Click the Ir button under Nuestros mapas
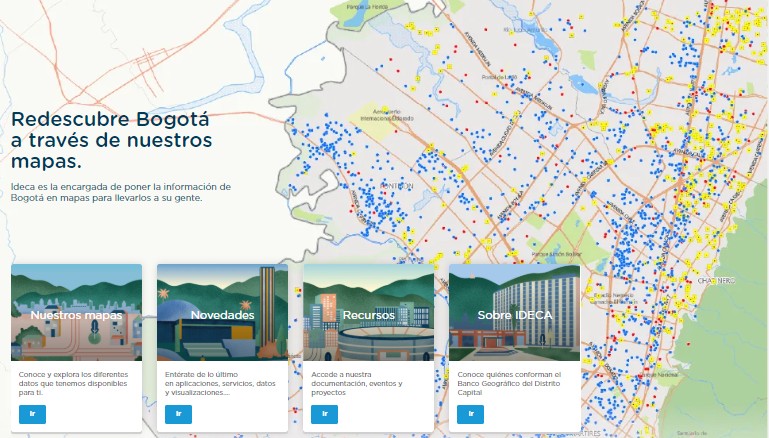The image size is (769, 438). click(32, 414)
